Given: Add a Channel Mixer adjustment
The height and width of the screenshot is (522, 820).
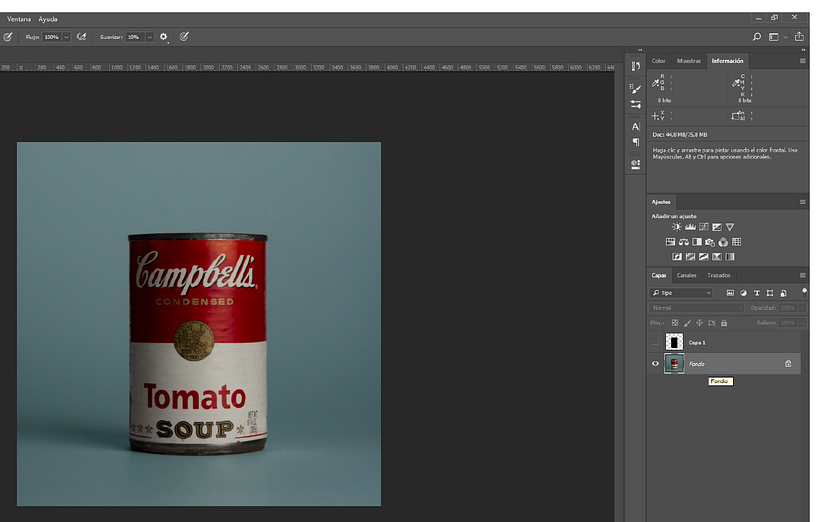Looking at the screenshot, I should [x=723, y=242].
